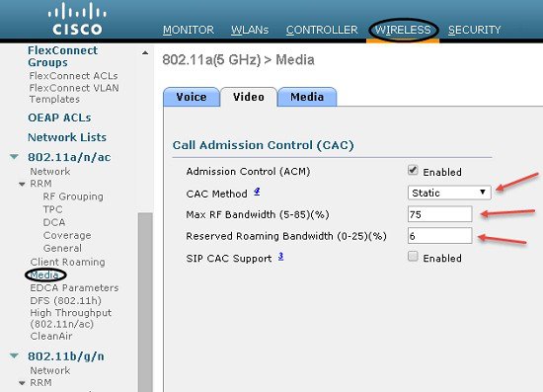Image resolution: width=543 pixels, height=392 pixels.
Task: Toggle Admission Control (ACM) Enabled checkbox
Action: (413, 171)
